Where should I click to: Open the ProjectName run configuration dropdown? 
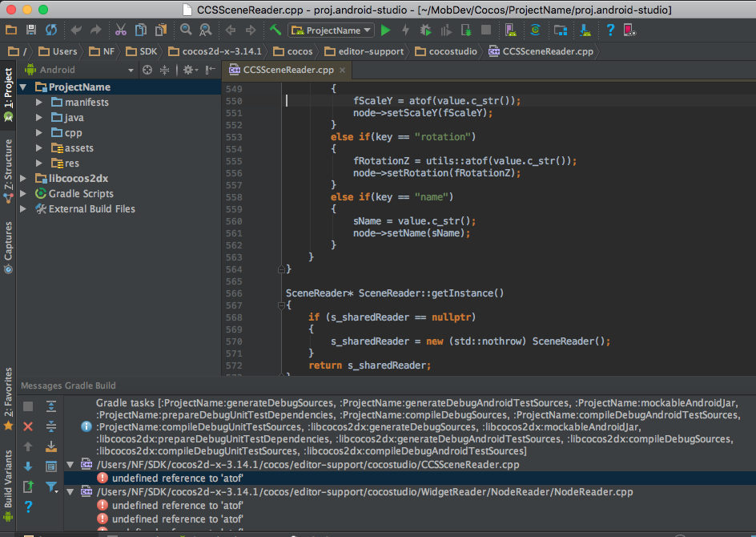[x=332, y=30]
